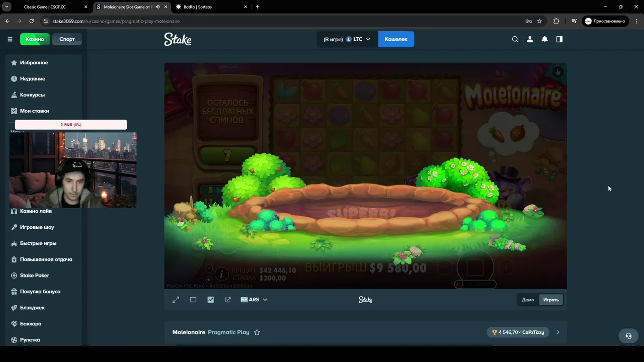Image resolution: width=644 pixels, height=362 pixels.
Task: Open Chrome three-dot menu
Action: [636, 21]
